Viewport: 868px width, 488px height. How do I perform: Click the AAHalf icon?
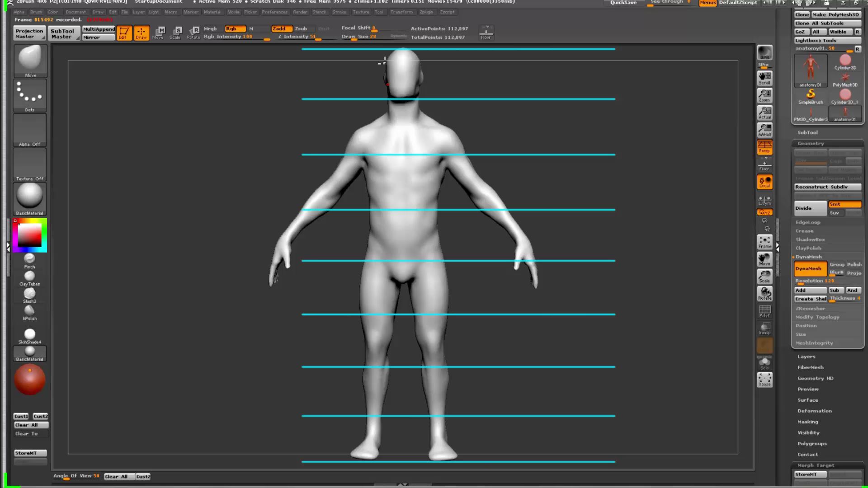pos(764,129)
